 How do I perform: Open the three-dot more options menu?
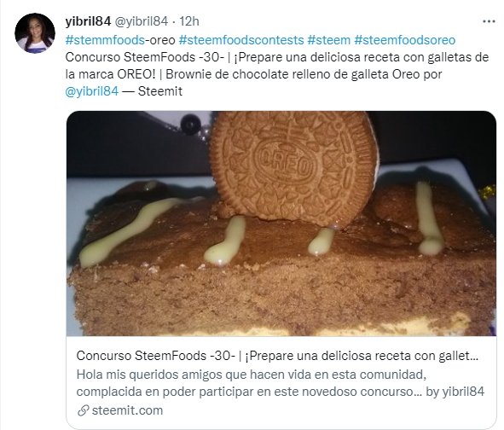[489, 21]
